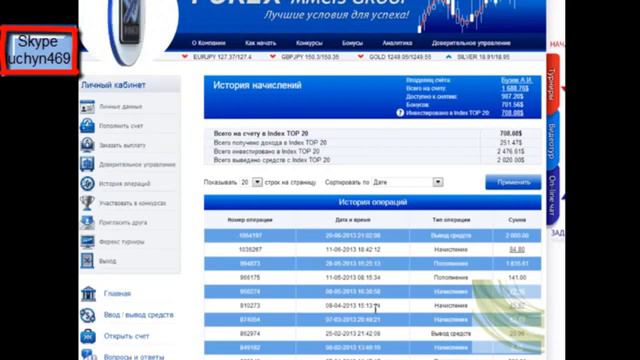The height and width of the screenshot is (360, 640).
Task: Open the История операций sidebar link
Action: (x=124, y=184)
